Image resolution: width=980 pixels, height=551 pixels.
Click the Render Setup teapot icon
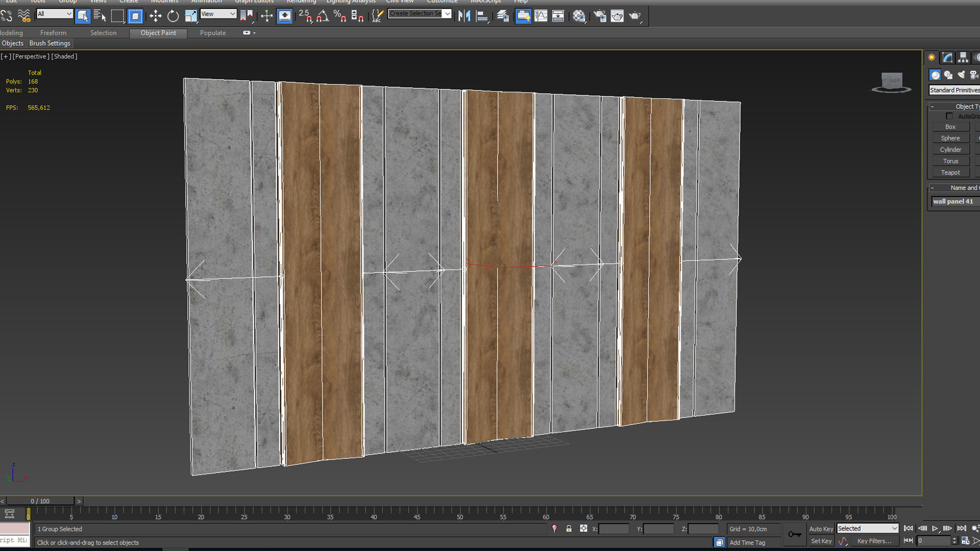tap(600, 16)
